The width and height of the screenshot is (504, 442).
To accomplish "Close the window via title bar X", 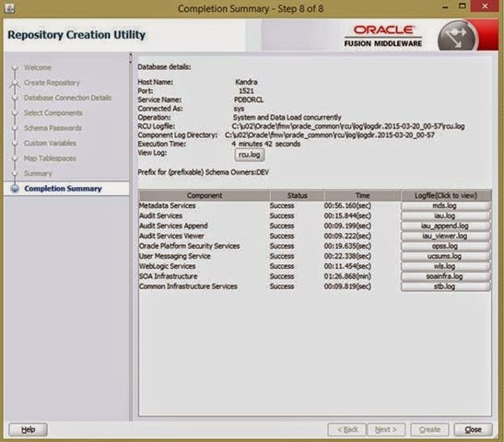I will coord(485,6).
